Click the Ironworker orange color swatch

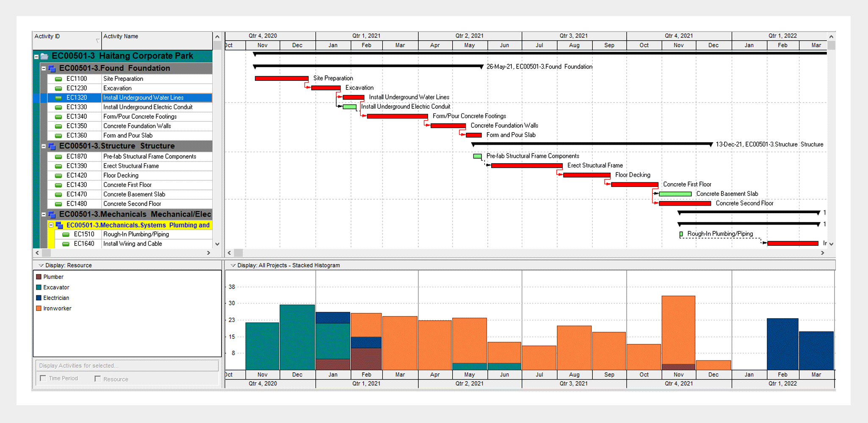click(39, 308)
